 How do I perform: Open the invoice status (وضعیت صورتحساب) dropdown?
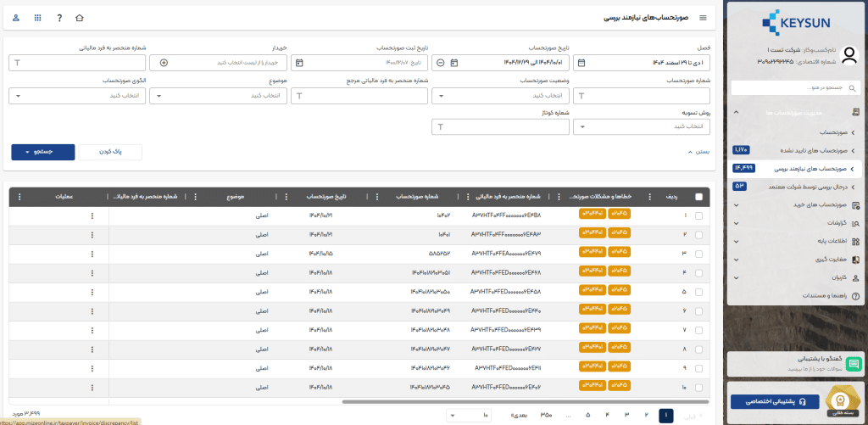tap(500, 96)
